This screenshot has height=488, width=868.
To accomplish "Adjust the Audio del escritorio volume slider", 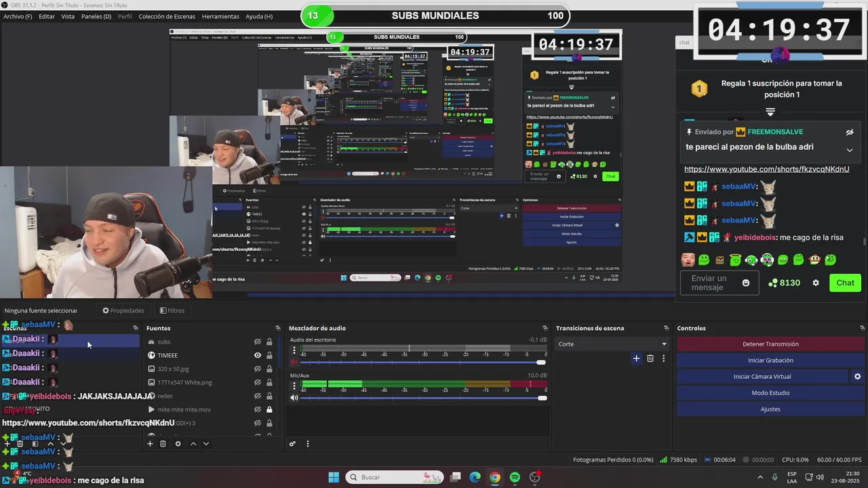I will [422, 363].
